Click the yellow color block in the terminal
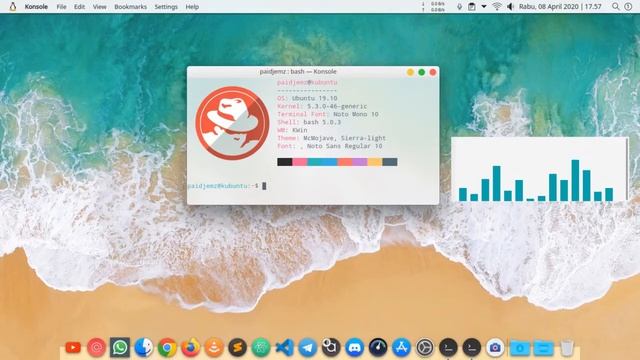Image resolution: width=640 pixels, height=360 pixels. (x=375, y=162)
